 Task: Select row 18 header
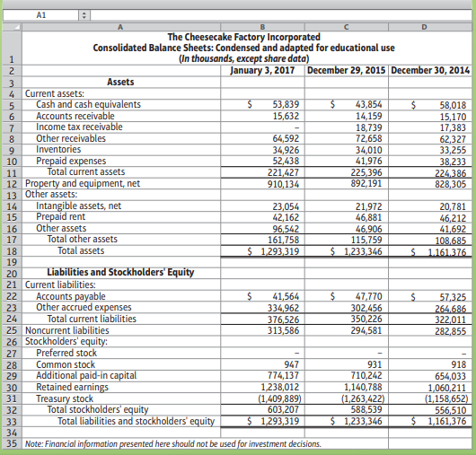pyautogui.click(x=13, y=251)
